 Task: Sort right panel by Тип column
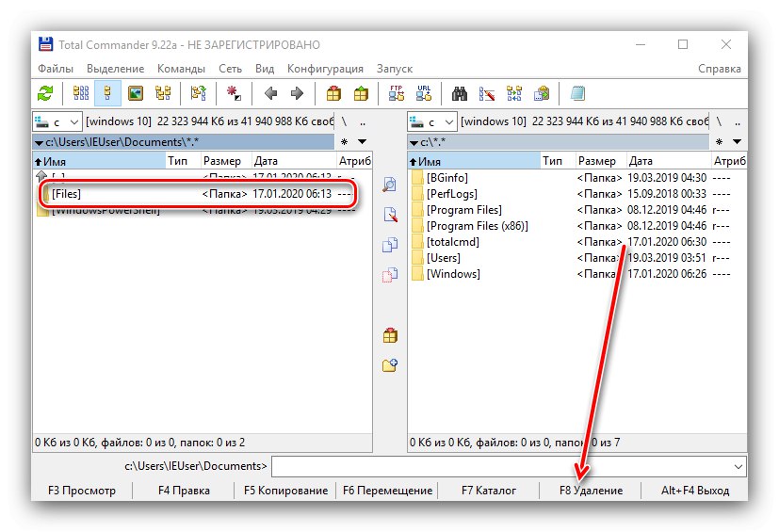pos(558,161)
